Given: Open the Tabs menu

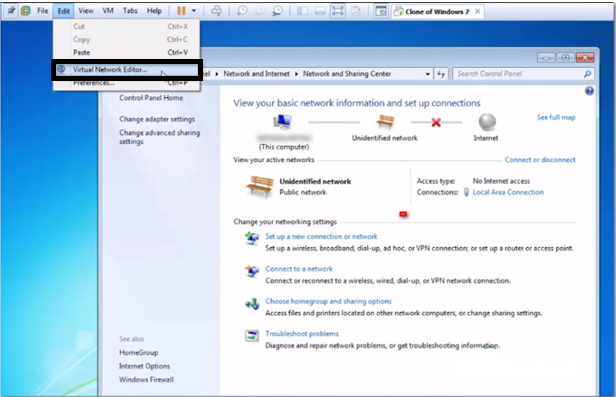Looking at the screenshot, I should click(130, 11).
